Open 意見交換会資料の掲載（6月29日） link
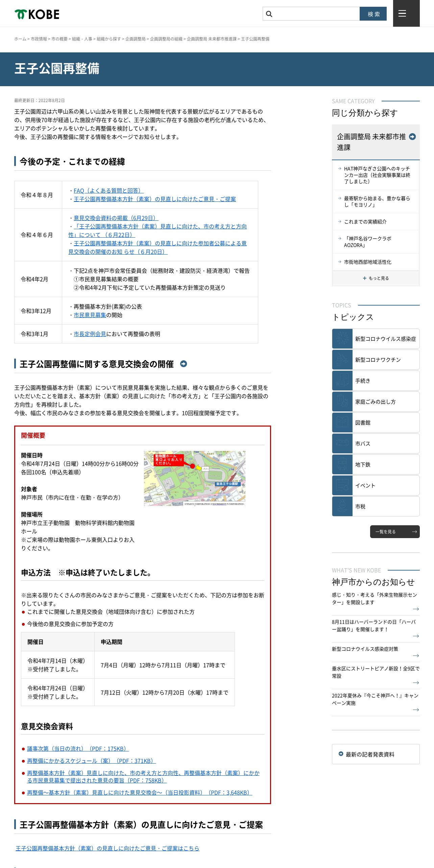 coord(116,218)
